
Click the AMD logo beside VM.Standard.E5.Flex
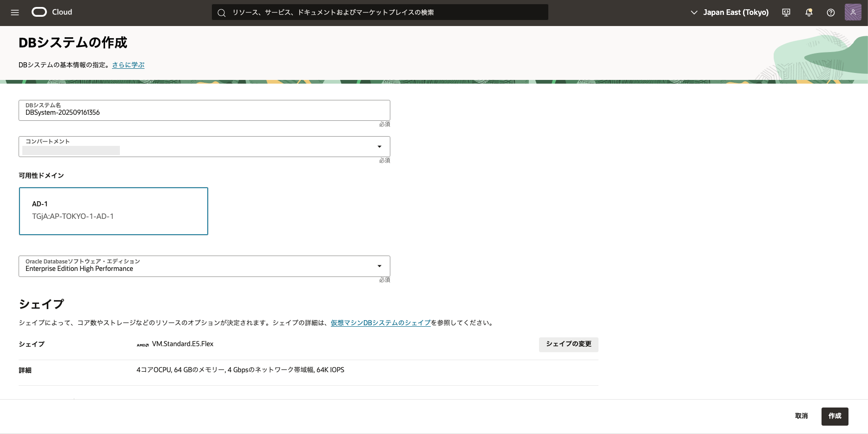(143, 345)
